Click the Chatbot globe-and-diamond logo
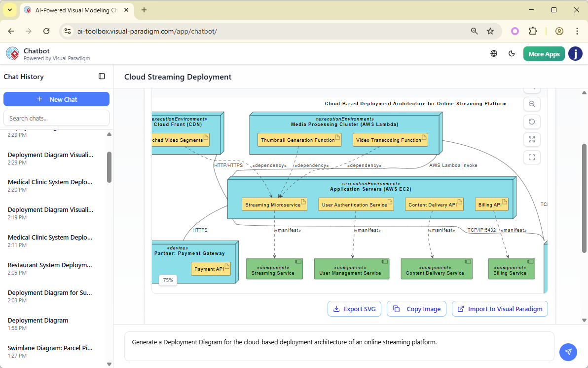The image size is (588, 368). point(12,53)
